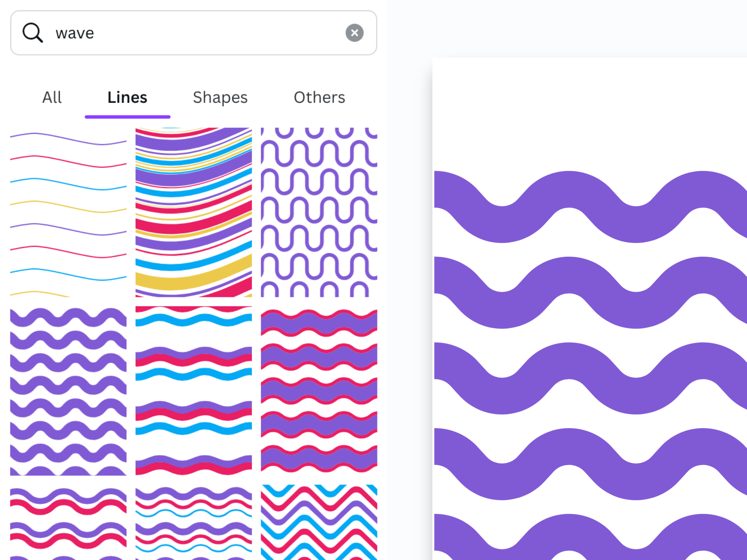
Task: Select the Lines tab
Action: coord(127,97)
